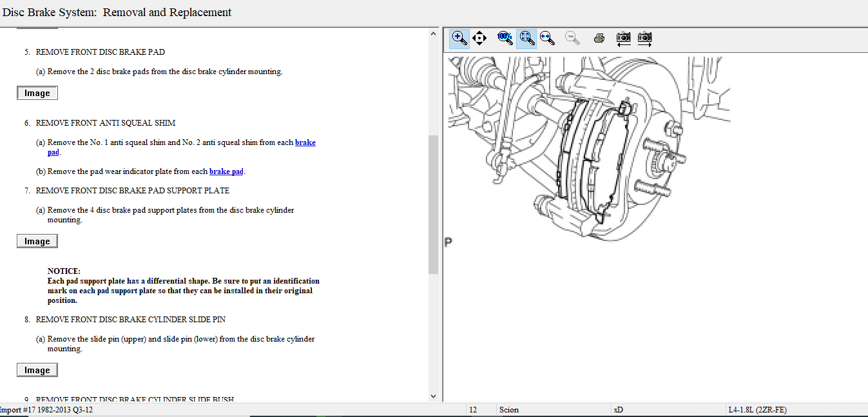
Task: Click the scroll down arrow of procedure text
Action: tap(433, 396)
